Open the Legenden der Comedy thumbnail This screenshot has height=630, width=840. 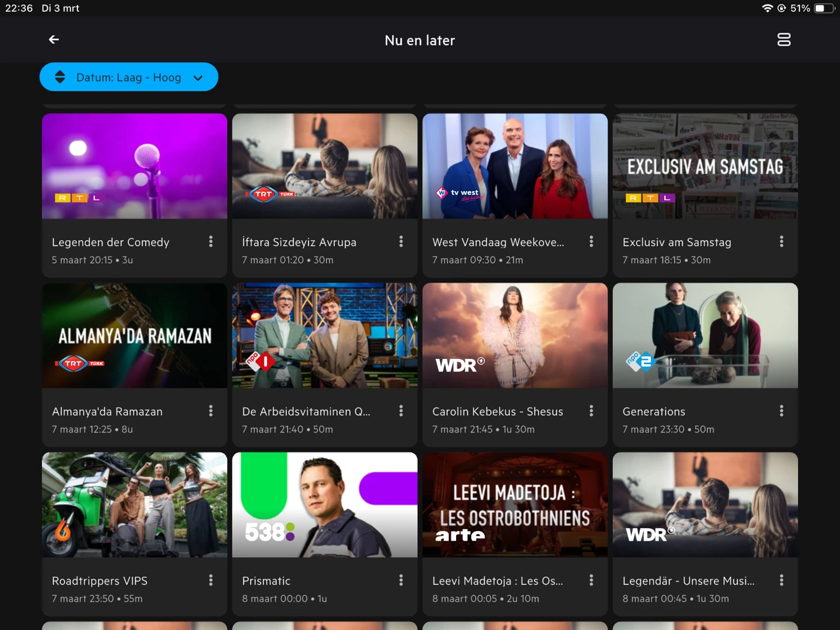pyautogui.click(x=135, y=166)
